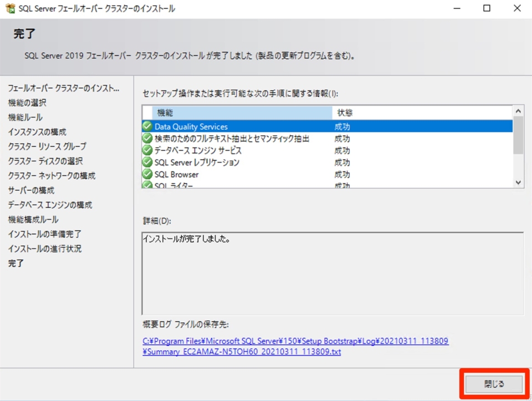
Task: Click the サーバーの構成 step
Action: point(31,190)
